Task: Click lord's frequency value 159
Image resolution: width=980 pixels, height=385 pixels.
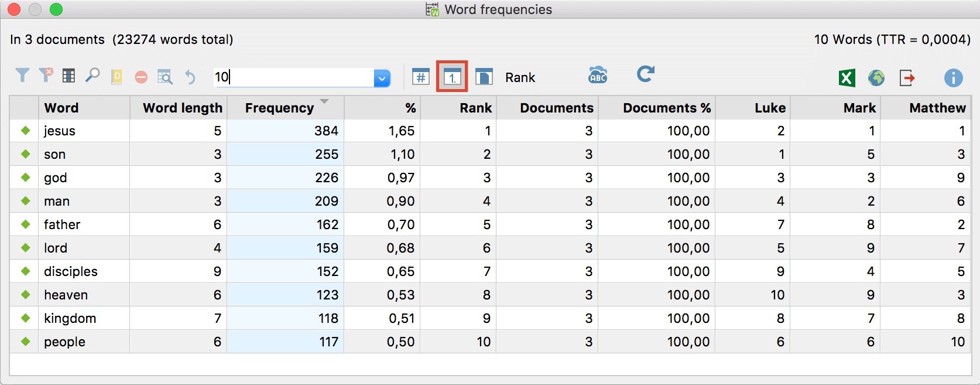Action: 327,248
